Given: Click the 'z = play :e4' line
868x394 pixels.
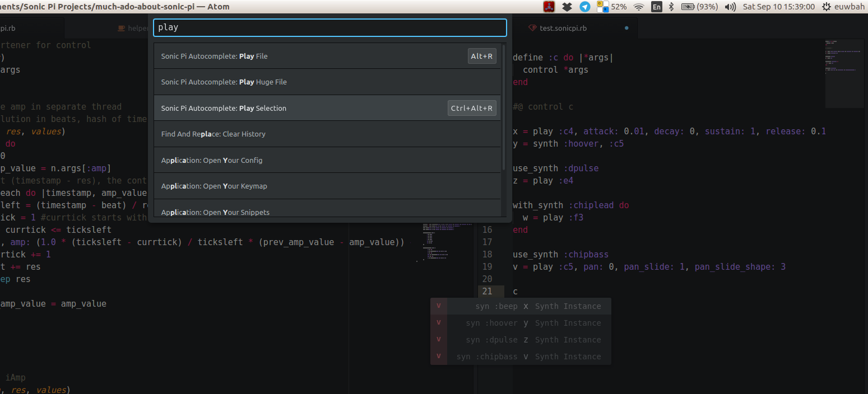Looking at the screenshot, I should coord(543,180).
